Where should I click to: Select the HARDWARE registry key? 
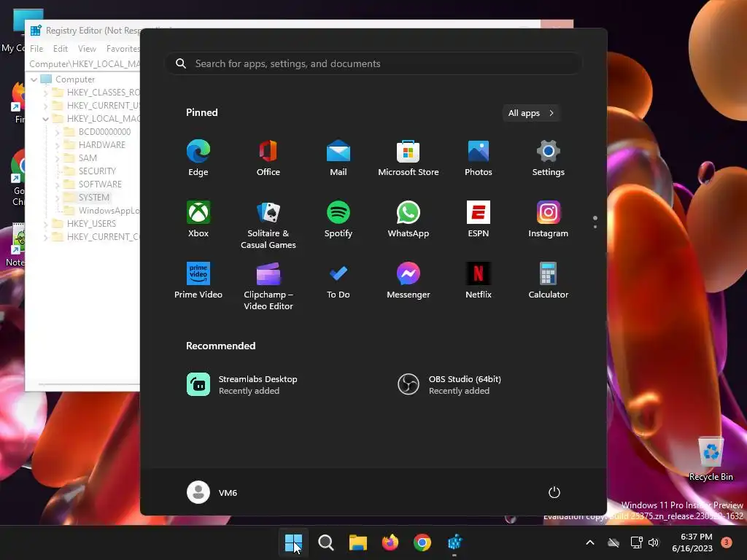[102, 145]
